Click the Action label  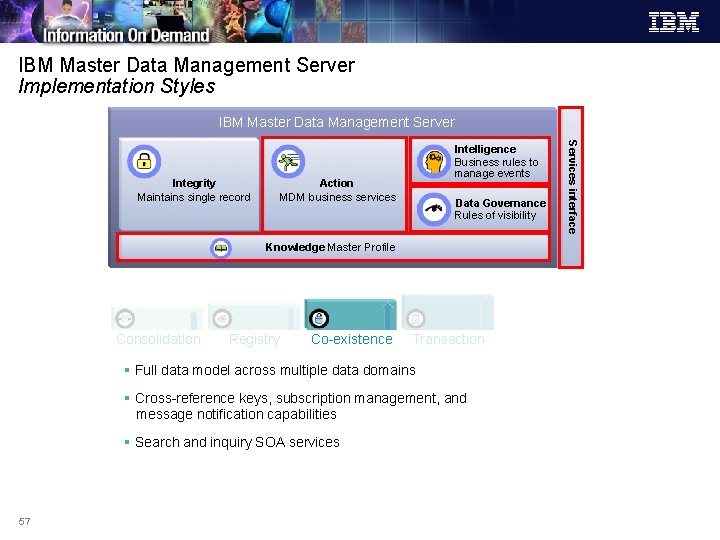[x=337, y=183]
